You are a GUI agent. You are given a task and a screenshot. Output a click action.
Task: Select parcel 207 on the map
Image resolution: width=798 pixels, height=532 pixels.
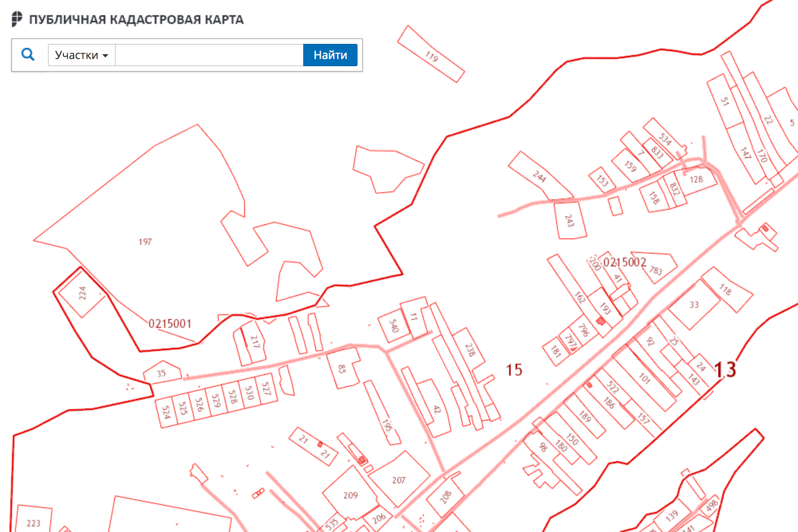(x=399, y=480)
